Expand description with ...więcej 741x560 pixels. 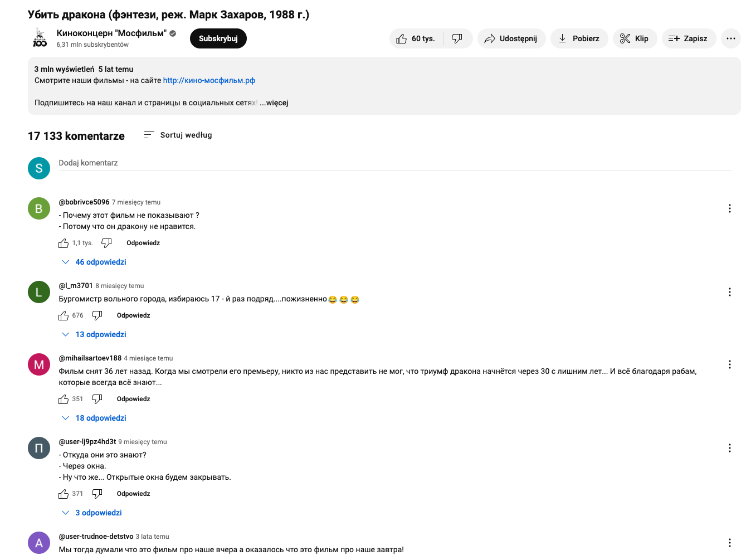(x=274, y=103)
